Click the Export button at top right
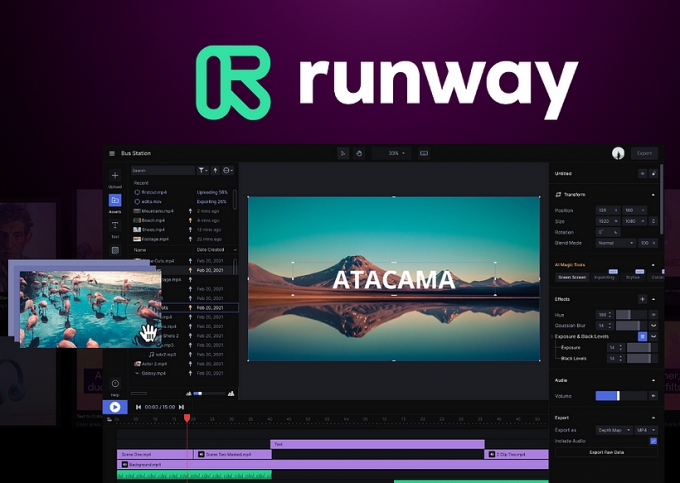680x483 pixels. tap(644, 153)
